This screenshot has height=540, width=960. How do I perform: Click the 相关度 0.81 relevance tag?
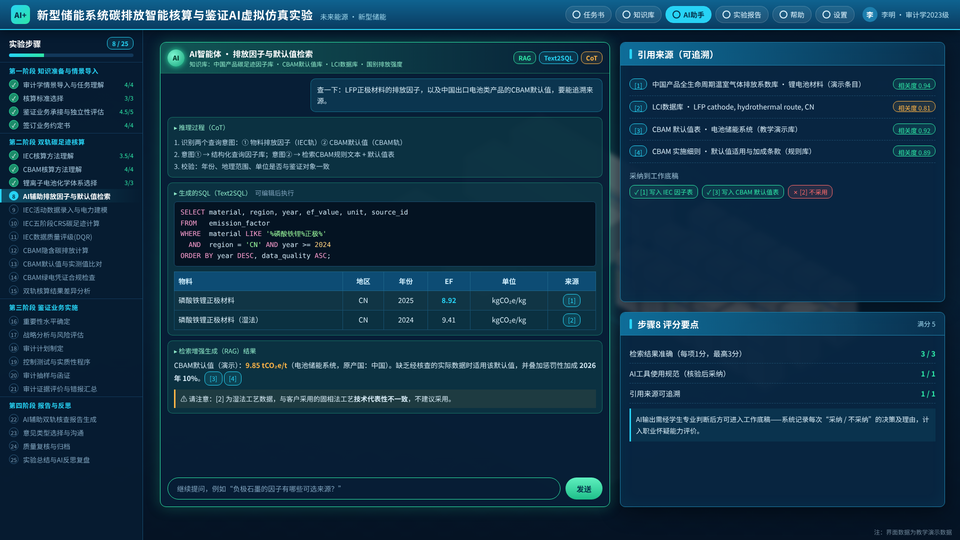click(913, 107)
